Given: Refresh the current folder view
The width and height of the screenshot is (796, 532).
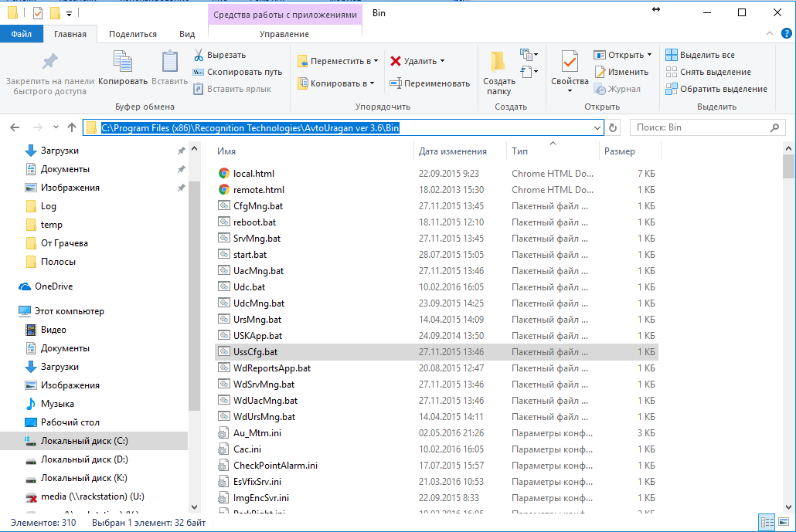Looking at the screenshot, I should pyautogui.click(x=614, y=127).
